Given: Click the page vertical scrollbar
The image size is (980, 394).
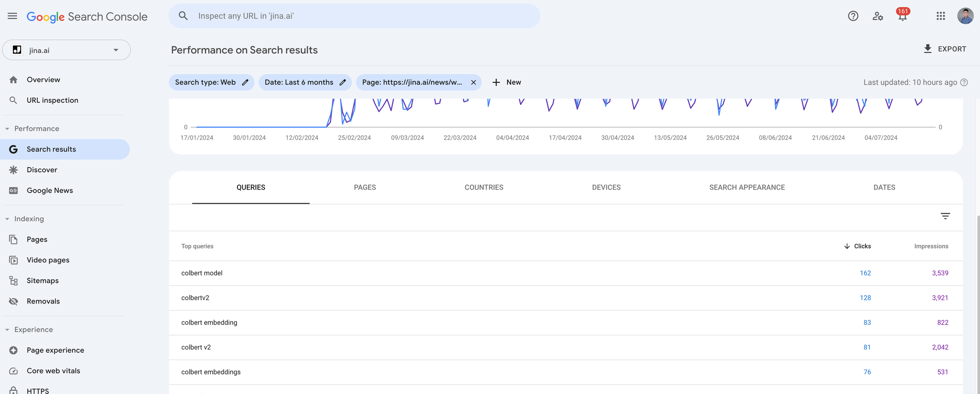Looking at the screenshot, I should (x=978, y=304).
